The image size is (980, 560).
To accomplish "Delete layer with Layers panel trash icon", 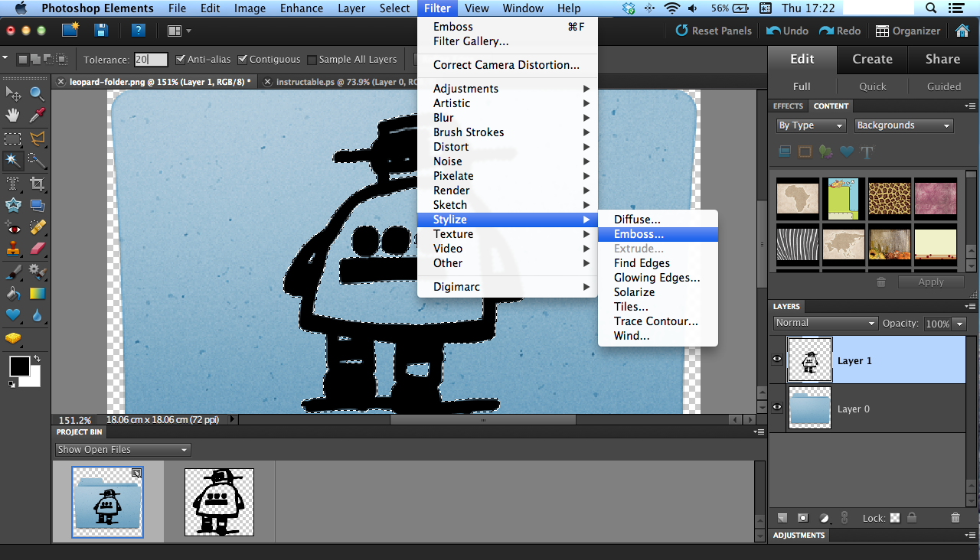I will (x=955, y=518).
